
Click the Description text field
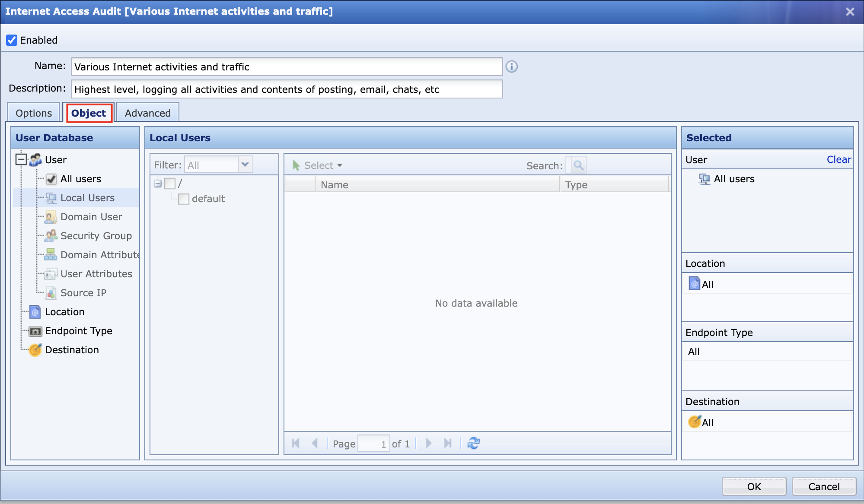[287, 89]
